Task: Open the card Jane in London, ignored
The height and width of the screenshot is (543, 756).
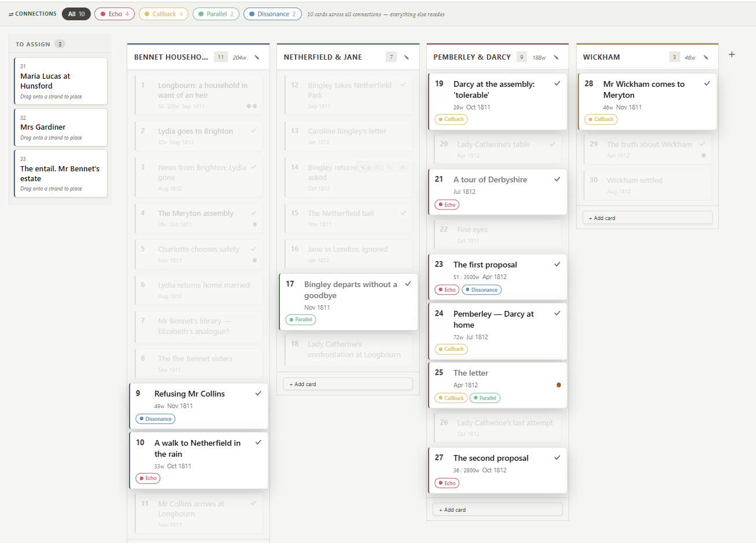Action: tap(348, 254)
